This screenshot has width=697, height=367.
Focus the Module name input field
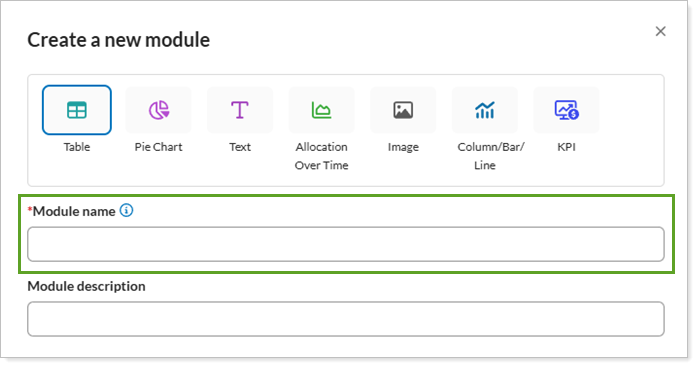tap(346, 244)
